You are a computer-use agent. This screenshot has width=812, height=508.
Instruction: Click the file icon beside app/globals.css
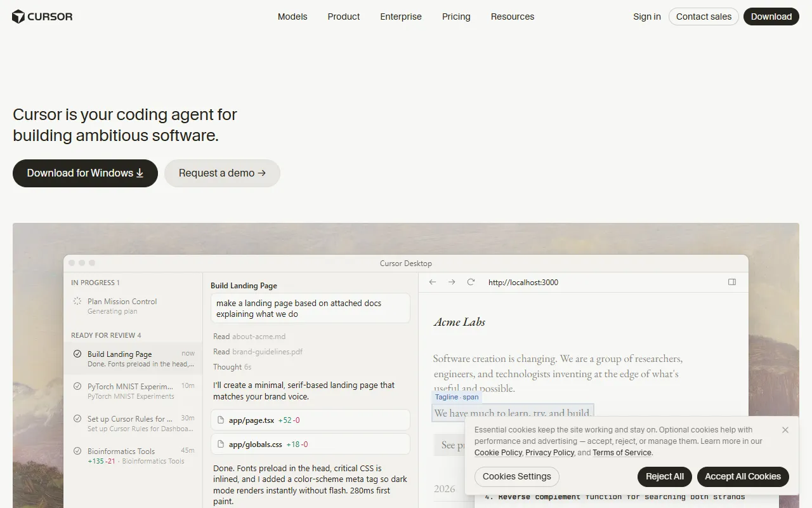[x=221, y=444]
